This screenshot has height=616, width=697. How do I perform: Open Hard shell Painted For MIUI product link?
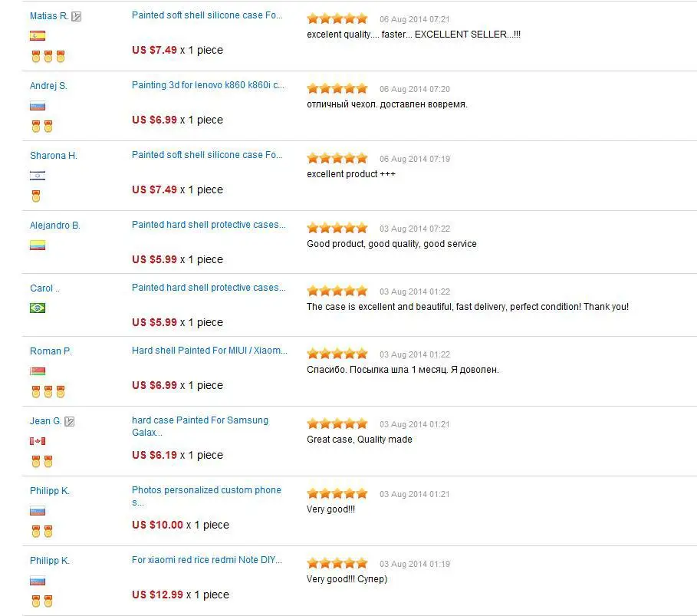(209, 351)
